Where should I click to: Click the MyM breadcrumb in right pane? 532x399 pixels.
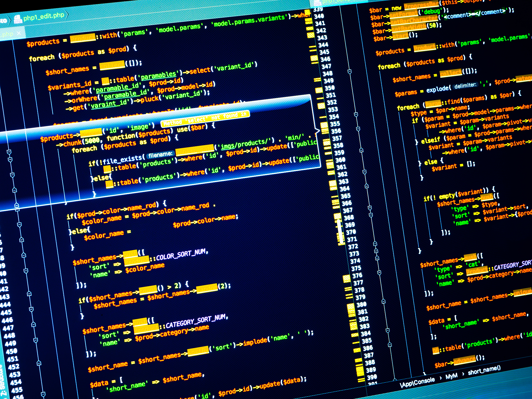[x=451, y=376]
